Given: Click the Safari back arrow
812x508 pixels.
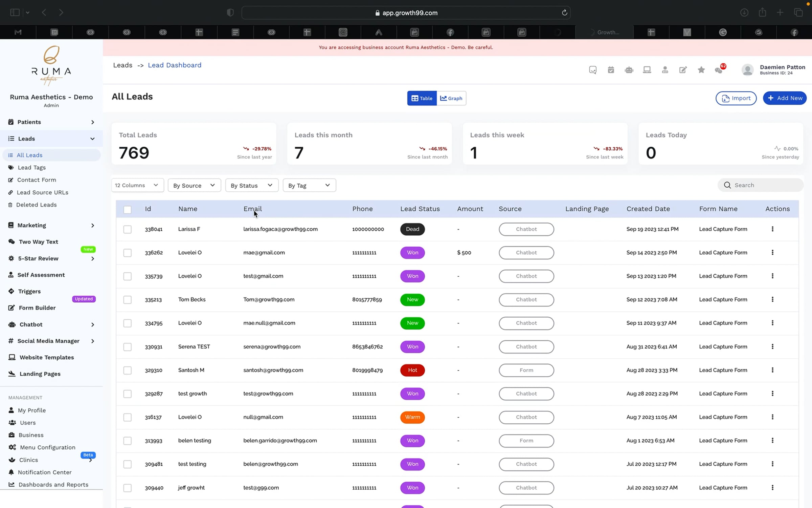Looking at the screenshot, I should (x=44, y=13).
